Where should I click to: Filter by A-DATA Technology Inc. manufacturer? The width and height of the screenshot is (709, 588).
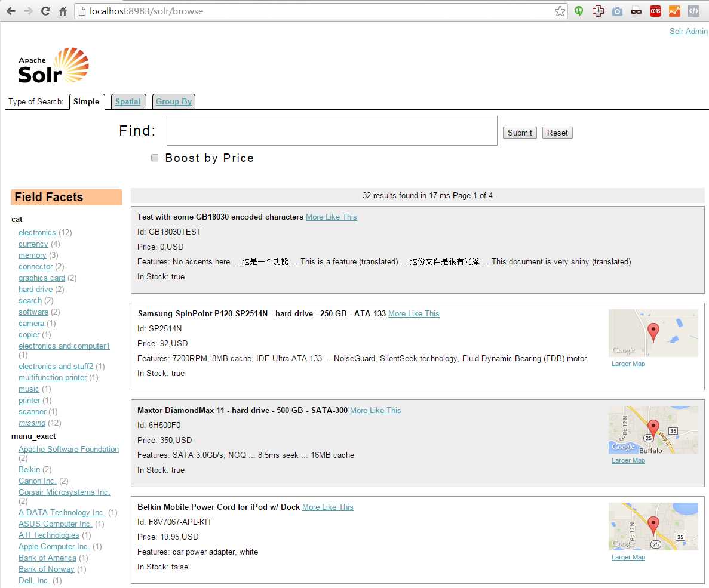pos(62,513)
